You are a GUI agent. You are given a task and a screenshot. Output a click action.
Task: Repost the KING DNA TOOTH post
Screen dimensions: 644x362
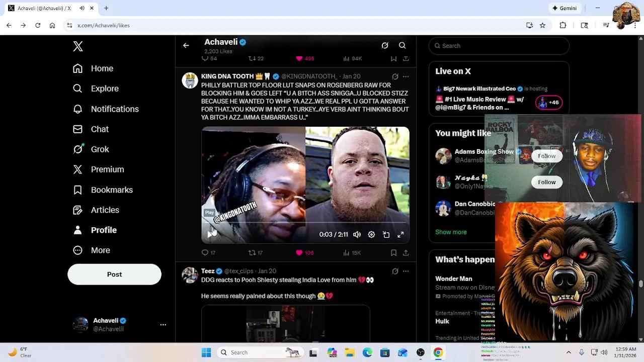[x=256, y=253]
